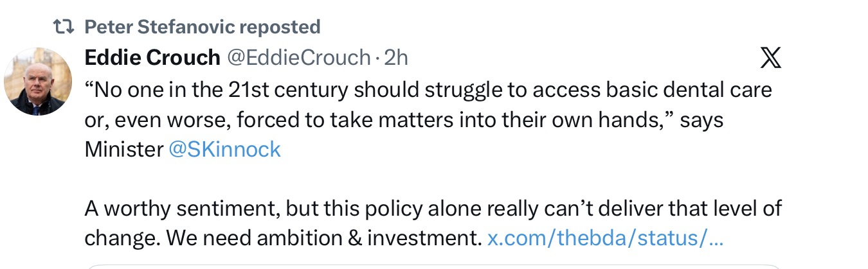Click the repost arrows icon
Viewport: 868px width, 269px height.
tap(64, 27)
